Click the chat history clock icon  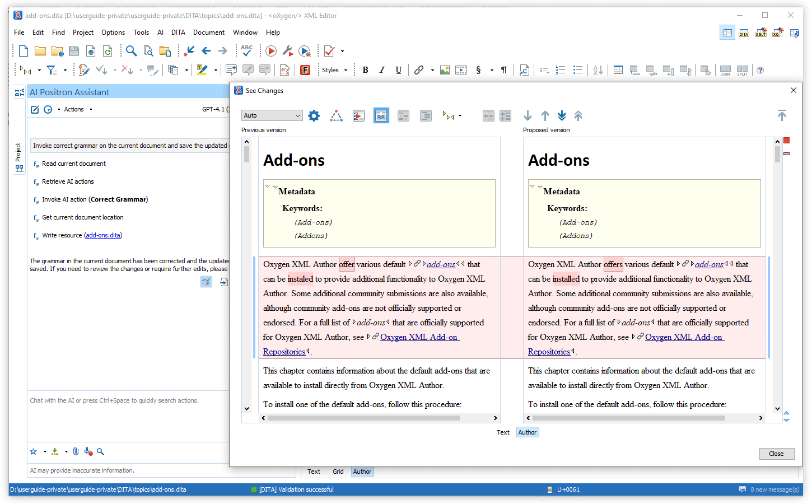(48, 110)
